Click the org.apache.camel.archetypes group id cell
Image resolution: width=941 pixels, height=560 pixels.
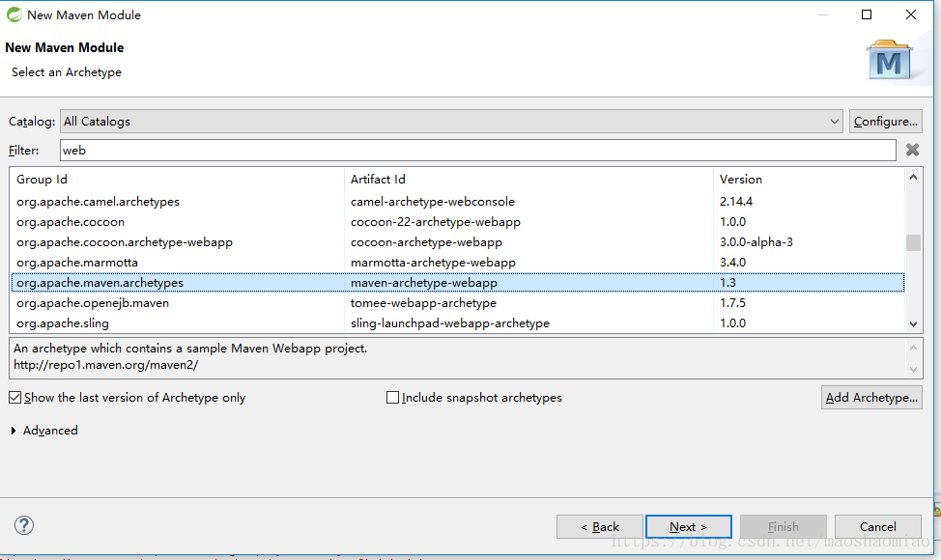[98, 202]
